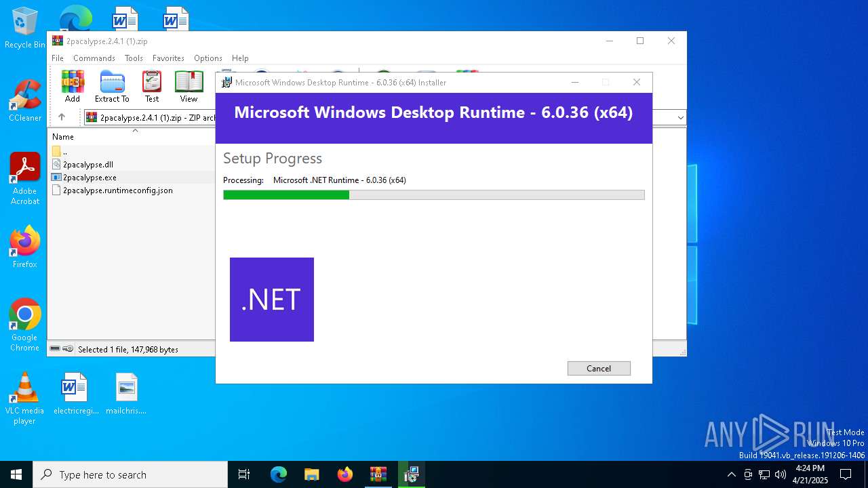Viewport: 868px width, 488px height.
Task: Go up one folder level in WinRAR
Action: pos(62,117)
